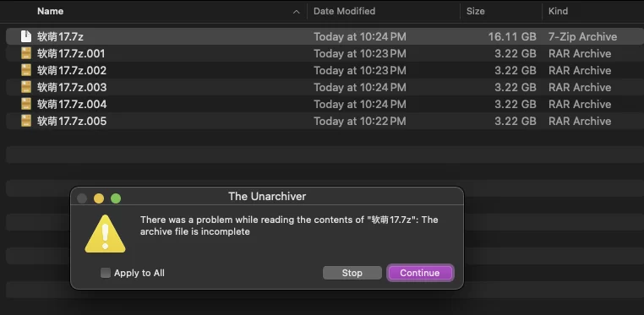Click the 软萌17.7z.004 archive icon
This screenshot has width=644, height=315.
click(26, 104)
